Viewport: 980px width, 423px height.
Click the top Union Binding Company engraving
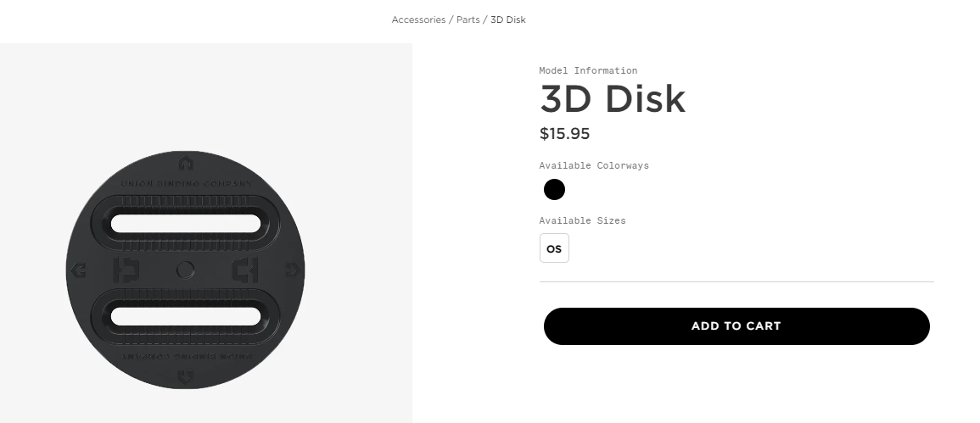pos(185,183)
